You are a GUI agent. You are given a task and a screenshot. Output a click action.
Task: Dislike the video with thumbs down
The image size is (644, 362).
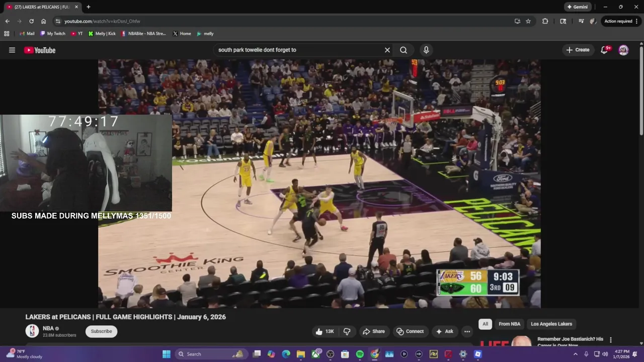pos(347,331)
